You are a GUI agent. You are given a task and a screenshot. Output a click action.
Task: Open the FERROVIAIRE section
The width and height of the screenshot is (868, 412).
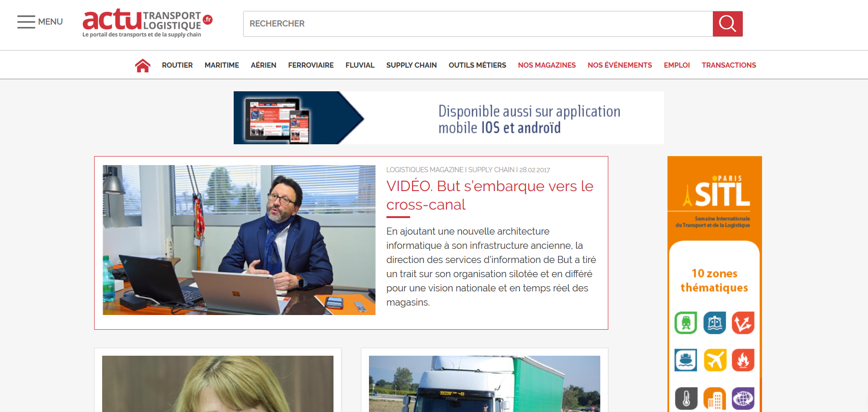[x=311, y=65]
